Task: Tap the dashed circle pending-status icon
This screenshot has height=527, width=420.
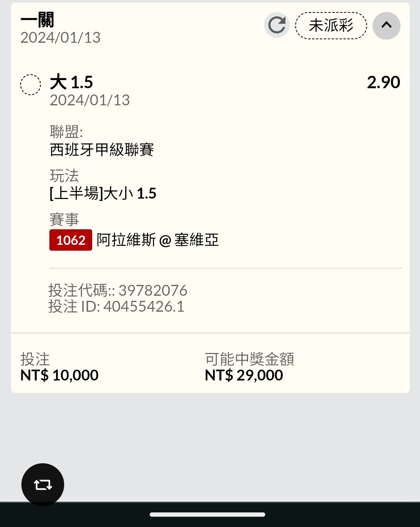Action: (x=30, y=84)
